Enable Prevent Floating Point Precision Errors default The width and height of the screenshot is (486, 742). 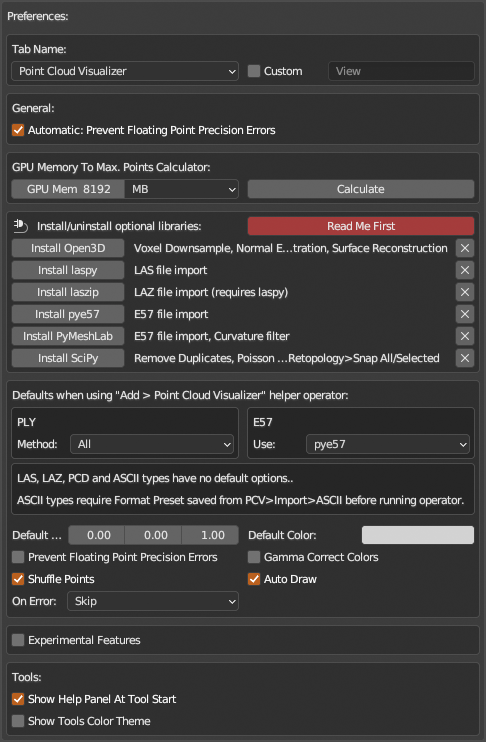click(x=18, y=557)
